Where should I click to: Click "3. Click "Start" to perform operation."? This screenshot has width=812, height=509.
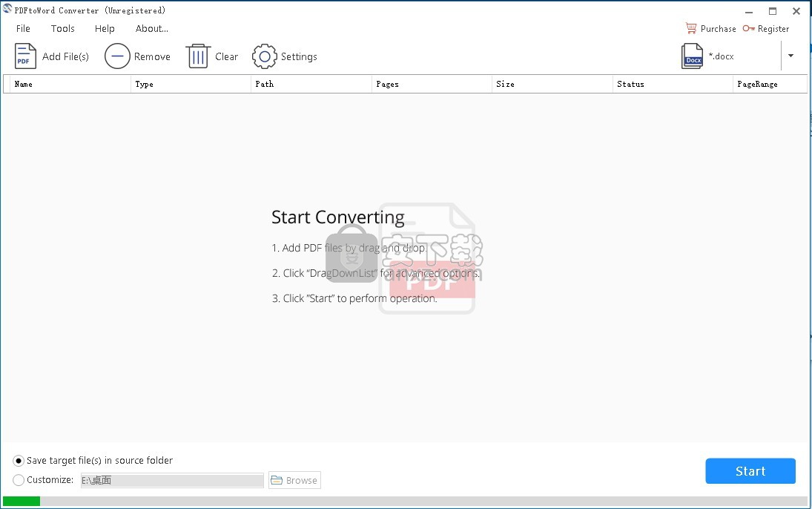(354, 298)
